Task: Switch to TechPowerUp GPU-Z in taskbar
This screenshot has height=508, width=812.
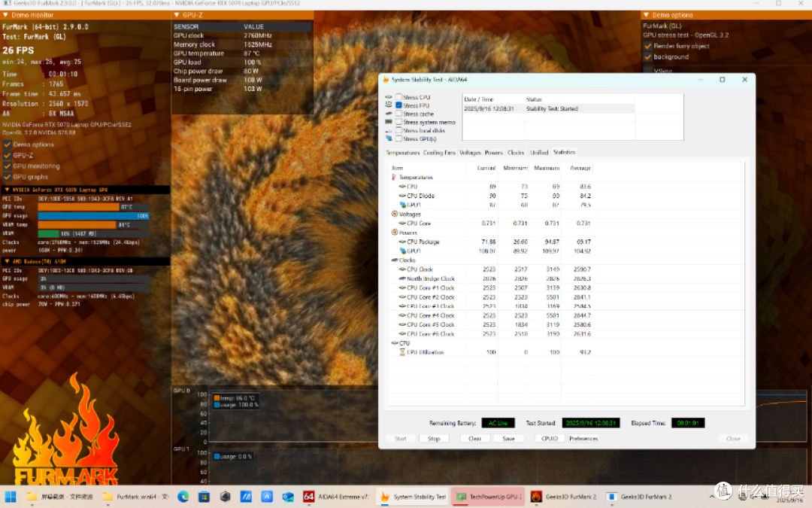Action: click(x=488, y=497)
